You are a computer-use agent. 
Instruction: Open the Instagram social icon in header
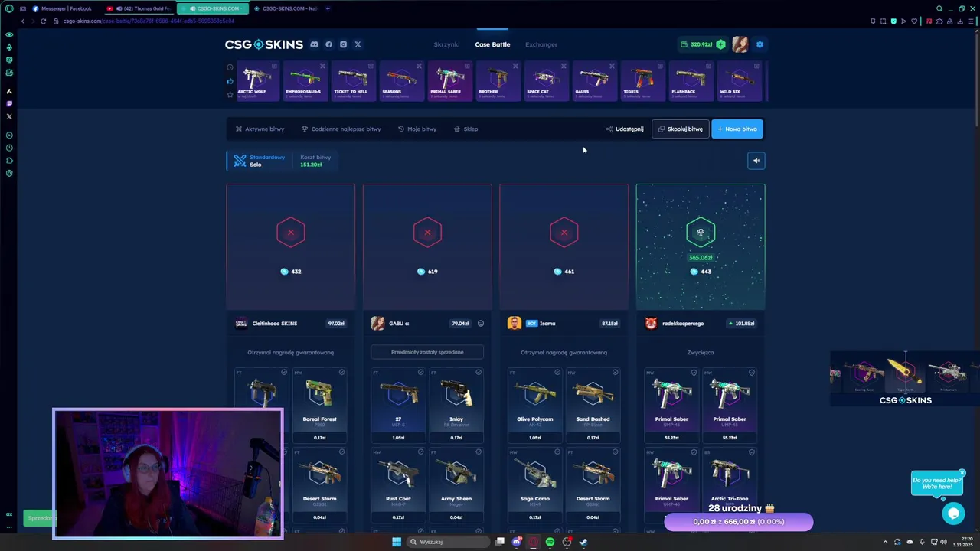[343, 44]
